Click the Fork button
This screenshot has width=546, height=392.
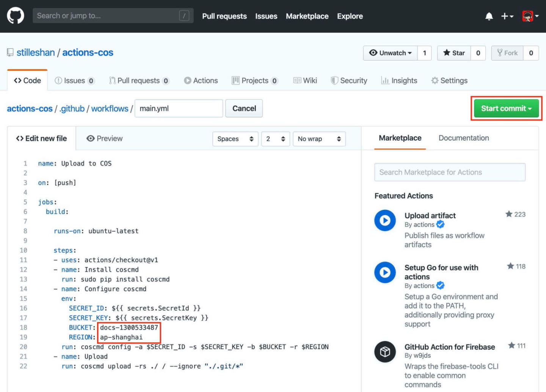coord(507,53)
